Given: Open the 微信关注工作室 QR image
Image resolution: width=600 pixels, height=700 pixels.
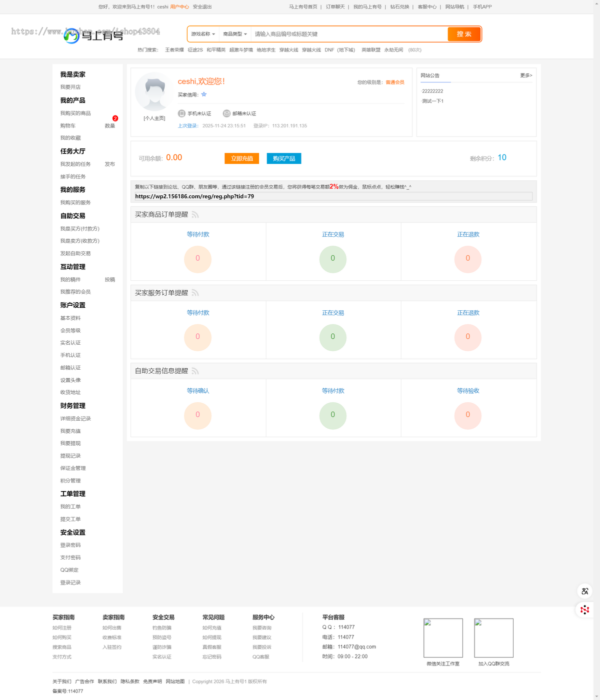Looking at the screenshot, I should click(x=443, y=638).
